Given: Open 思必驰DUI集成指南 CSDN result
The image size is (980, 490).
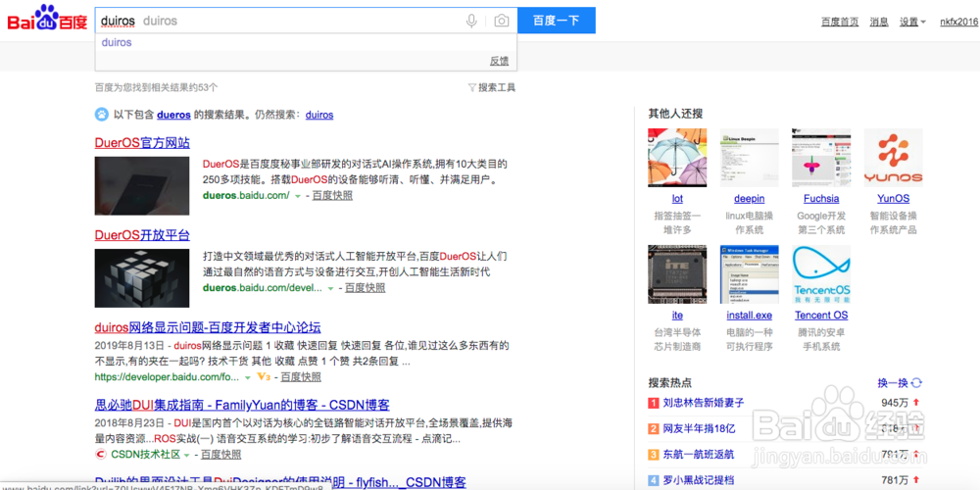Looking at the screenshot, I should (242, 405).
